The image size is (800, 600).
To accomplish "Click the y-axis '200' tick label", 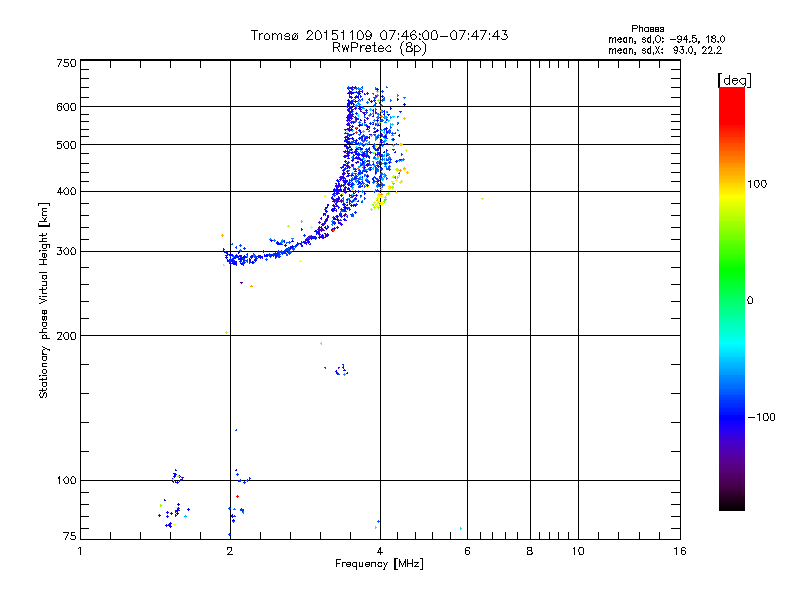I will (x=66, y=336).
